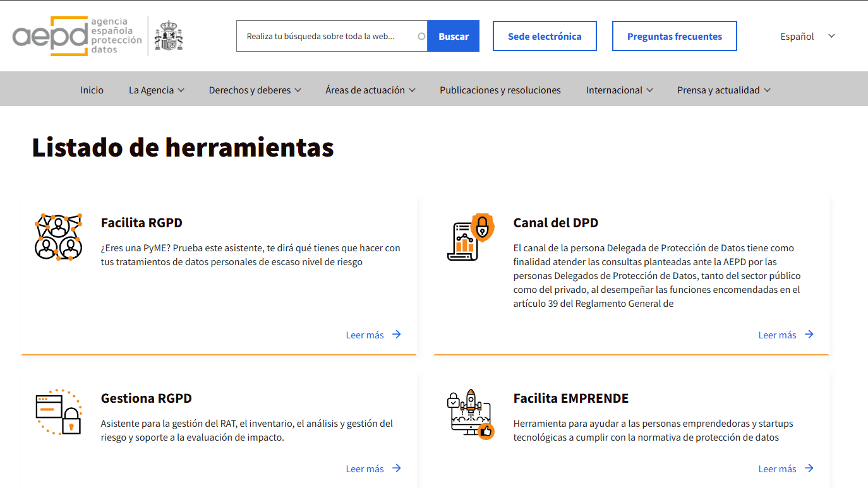Open the Derechos y deberes menu item

(250, 90)
